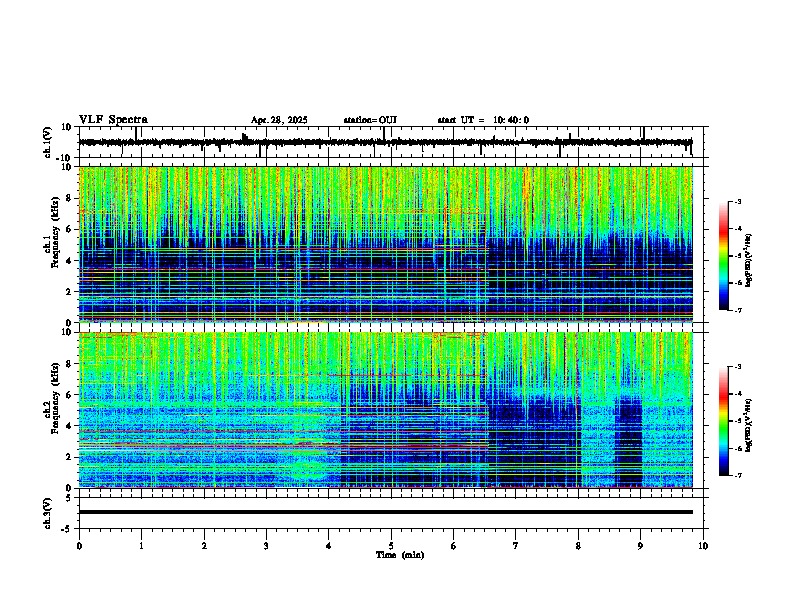
Task: Click the flat ch.3 voltage trace line
Action: [x=385, y=512]
